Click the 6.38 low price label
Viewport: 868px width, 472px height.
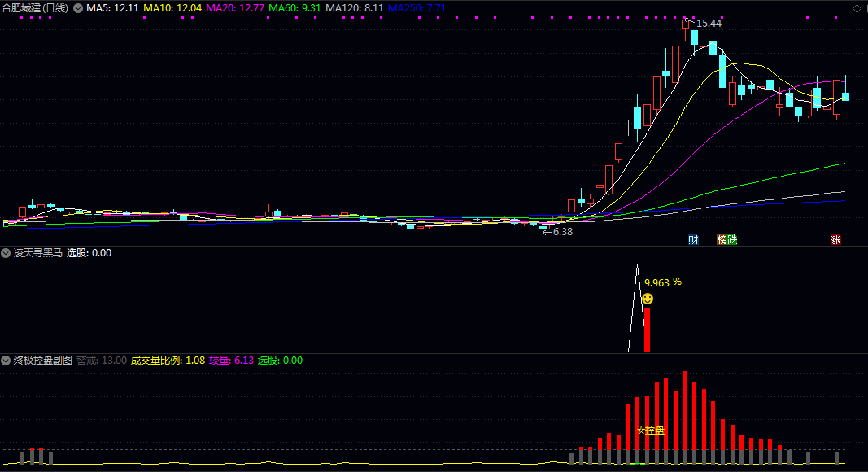563,232
